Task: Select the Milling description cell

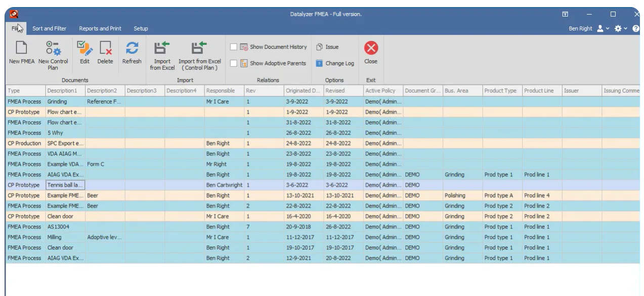Action: coord(66,237)
